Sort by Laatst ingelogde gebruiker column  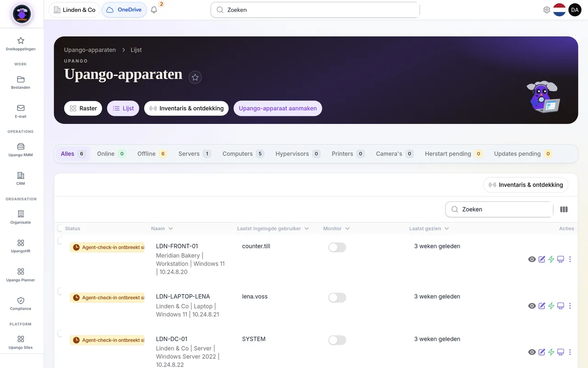(x=273, y=229)
